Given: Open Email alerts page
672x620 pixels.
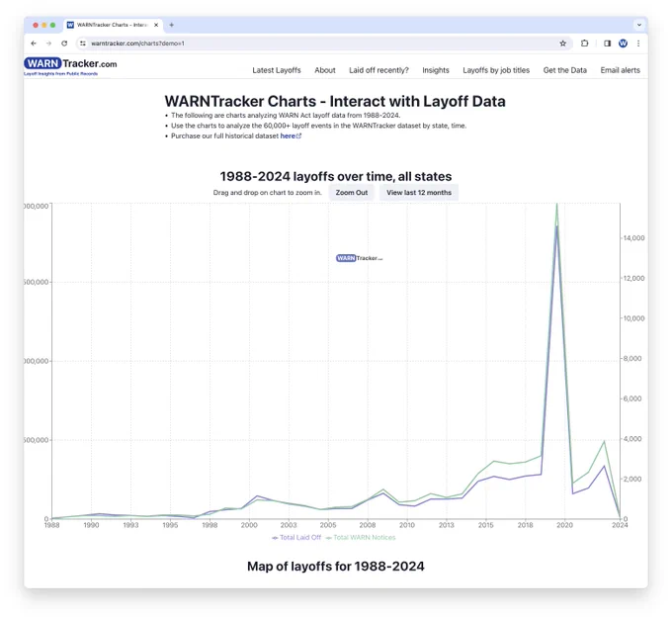Looking at the screenshot, I should pyautogui.click(x=621, y=70).
